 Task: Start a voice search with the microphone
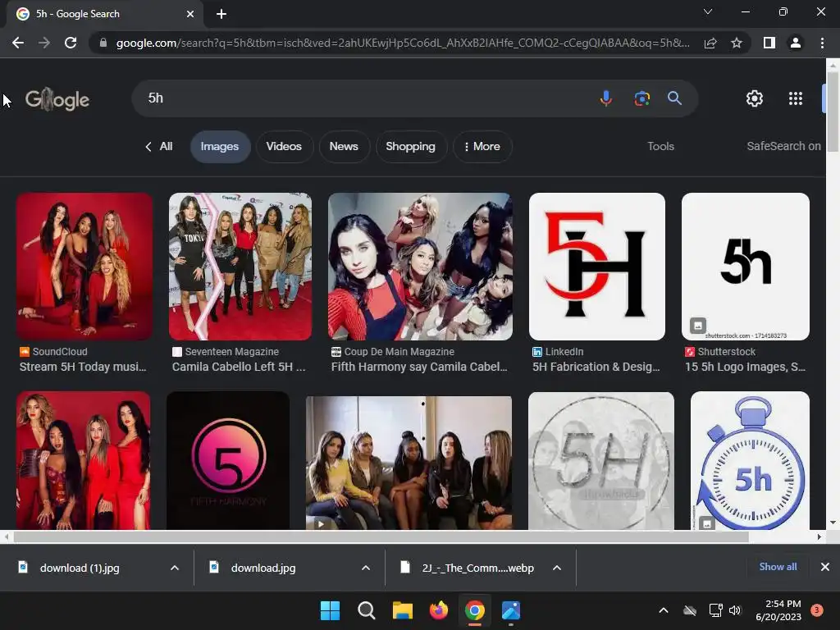pos(606,98)
